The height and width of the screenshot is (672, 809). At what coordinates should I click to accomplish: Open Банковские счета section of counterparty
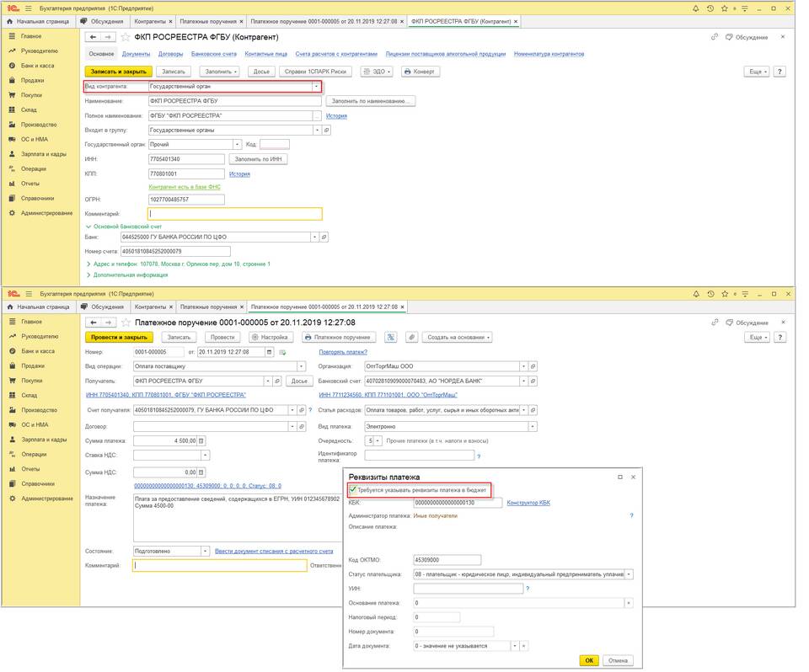pos(213,54)
